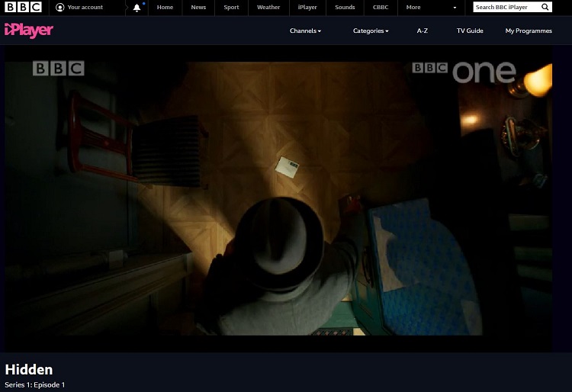The image size is (572, 392).
Task: Open the News section
Action: click(x=198, y=8)
